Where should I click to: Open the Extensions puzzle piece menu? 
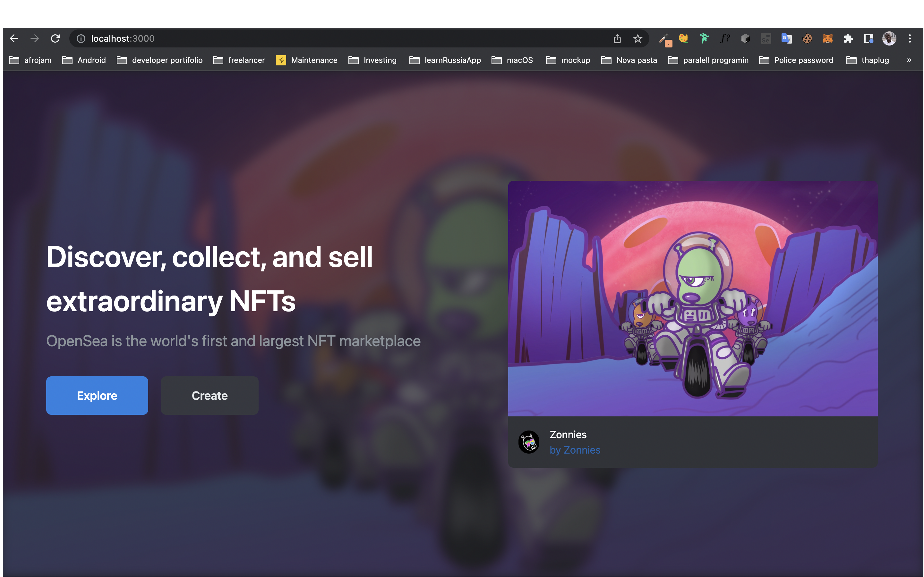[848, 38]
